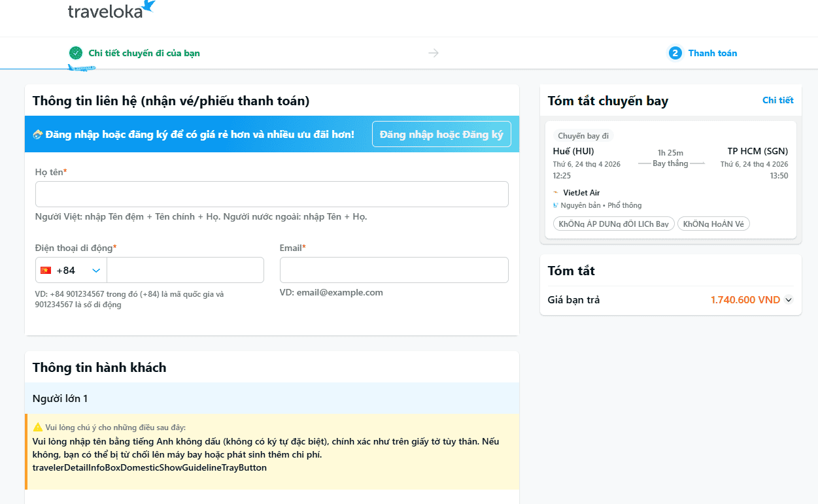Click the yellow warning triangle icon

(38, 427)
